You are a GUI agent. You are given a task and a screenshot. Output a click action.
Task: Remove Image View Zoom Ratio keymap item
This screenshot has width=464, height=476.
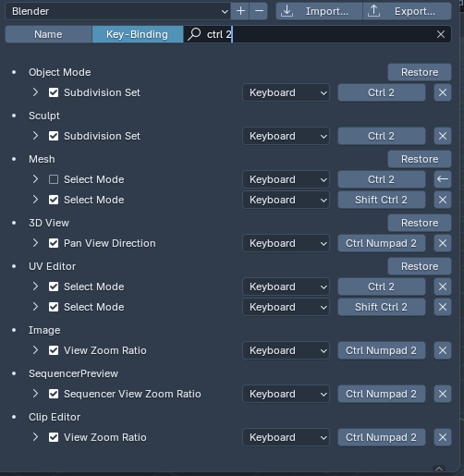tap(443, 350)
